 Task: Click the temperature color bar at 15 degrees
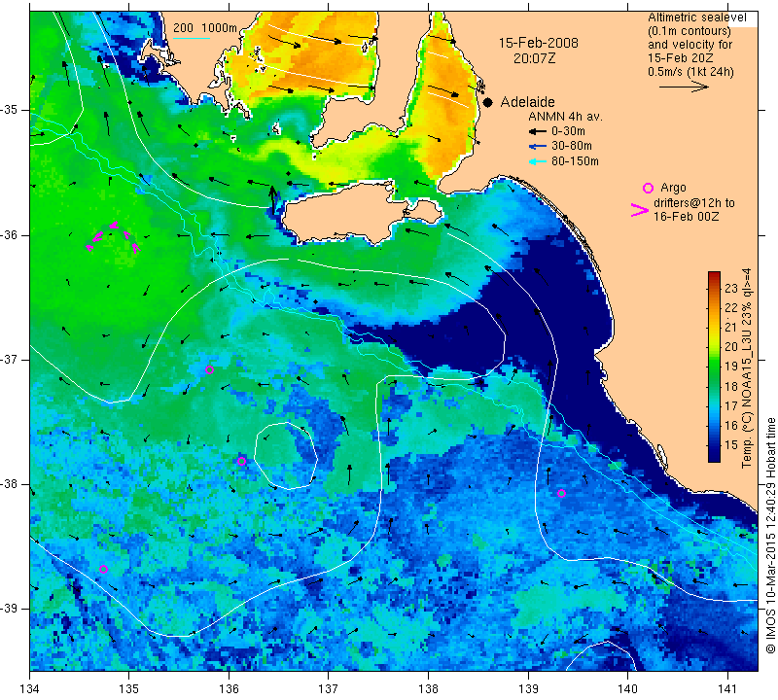point(714,445)
